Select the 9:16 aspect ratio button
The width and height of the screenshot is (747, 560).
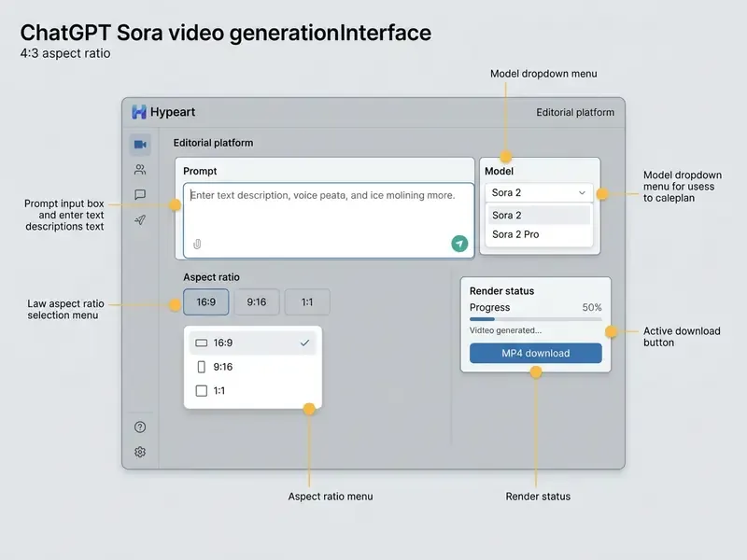point(257,301)
